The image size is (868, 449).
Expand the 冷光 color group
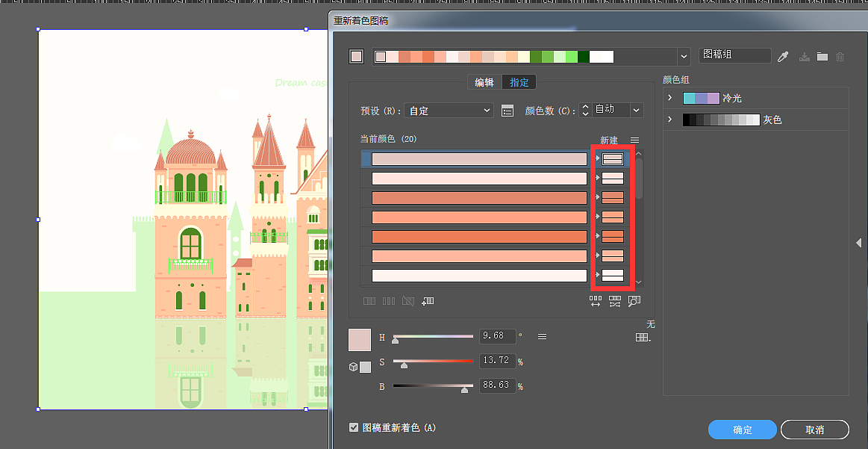668,98
